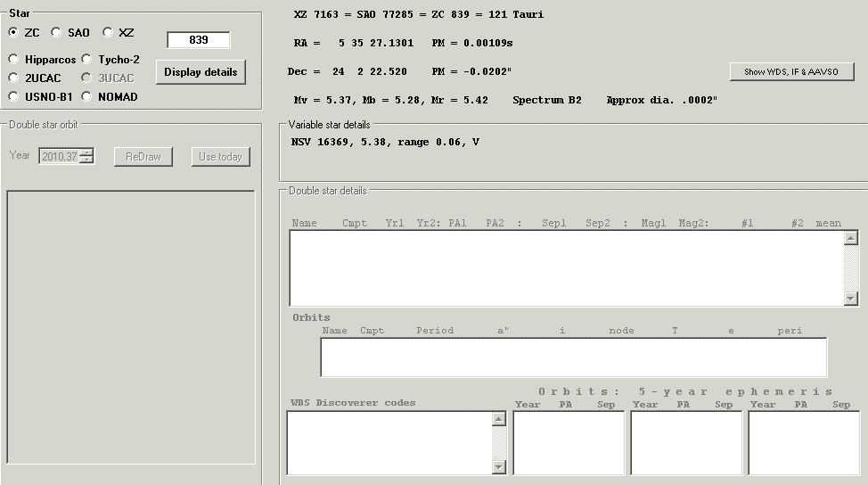This screenshot has width=868, height=485.
Task: Select the 2UCAC catalogue radio button
Action: coord(13,78)
